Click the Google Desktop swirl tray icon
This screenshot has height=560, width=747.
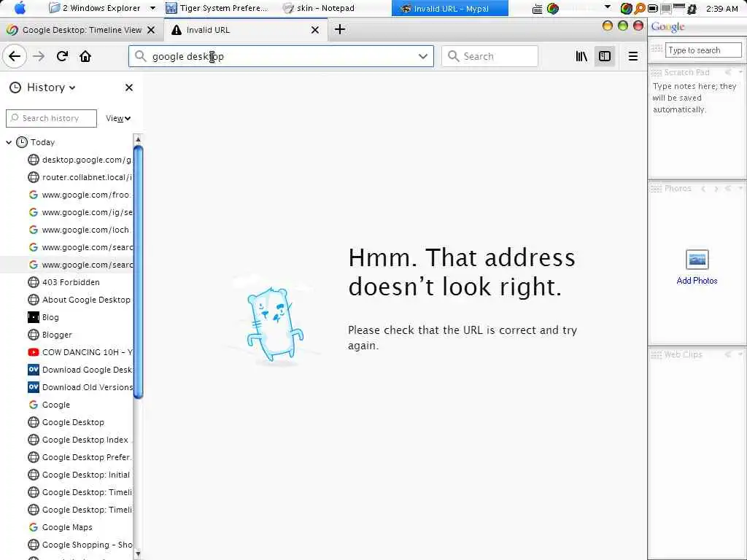(626, 8)
